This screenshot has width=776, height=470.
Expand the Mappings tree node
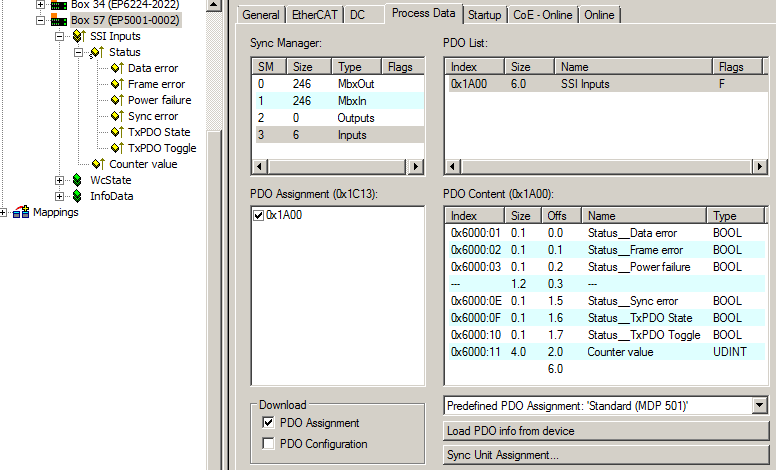tap(3, 212)
